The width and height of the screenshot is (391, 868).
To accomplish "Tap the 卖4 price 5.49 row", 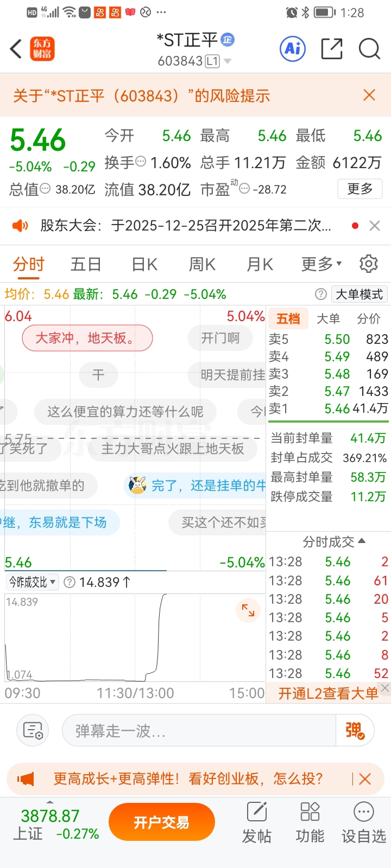I will 328,356.
